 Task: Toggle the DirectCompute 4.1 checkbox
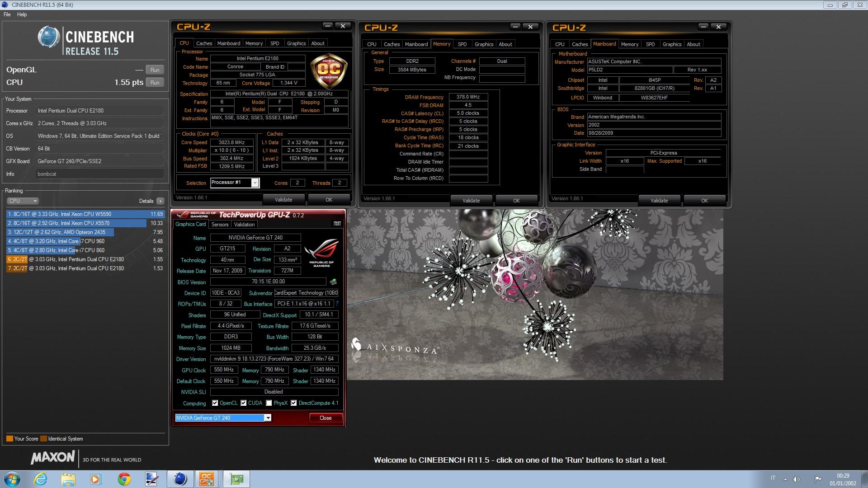tap(294, 403)
